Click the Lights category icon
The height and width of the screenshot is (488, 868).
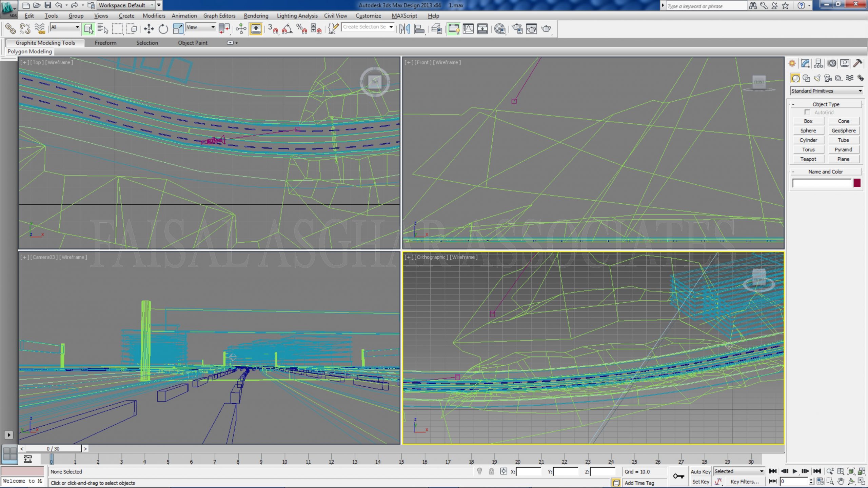817,78
